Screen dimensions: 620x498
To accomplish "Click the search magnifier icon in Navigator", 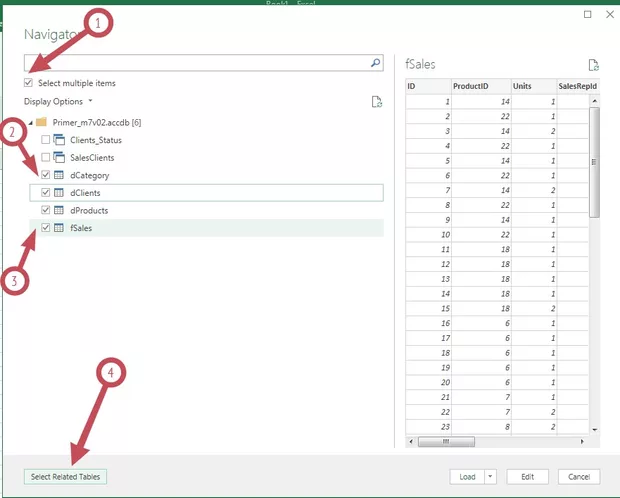I will pos(375,62).
